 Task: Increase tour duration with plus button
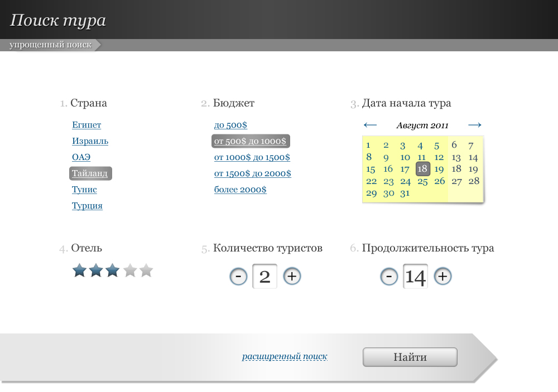[x=442, y=276]
